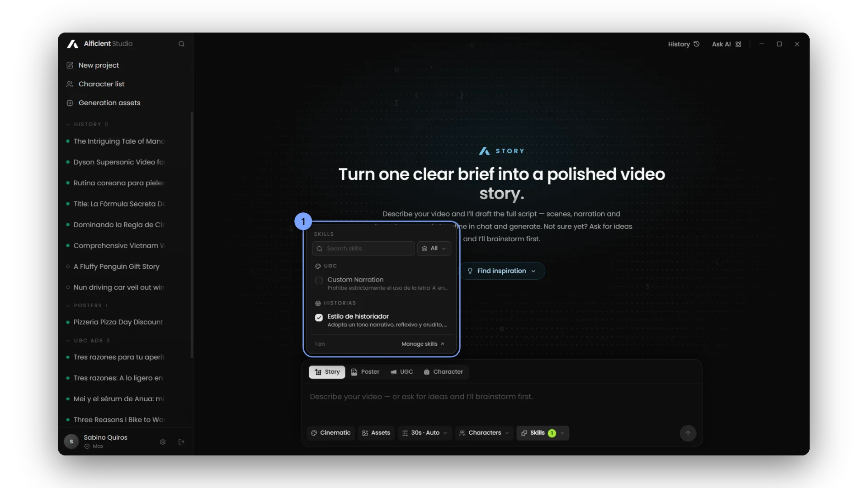Maximize the Aificient Studio window
The height and width of the screenshot is (488, 868).
[779, 44]
